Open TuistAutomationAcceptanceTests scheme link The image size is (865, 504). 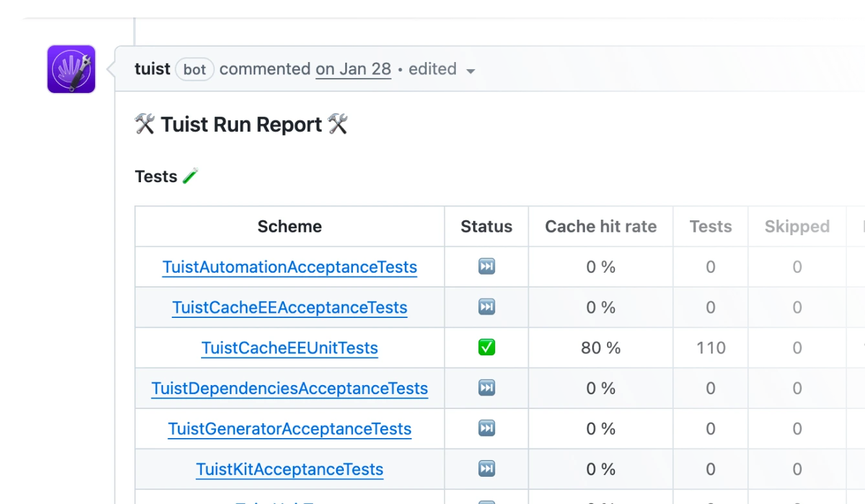coord(289,266)
